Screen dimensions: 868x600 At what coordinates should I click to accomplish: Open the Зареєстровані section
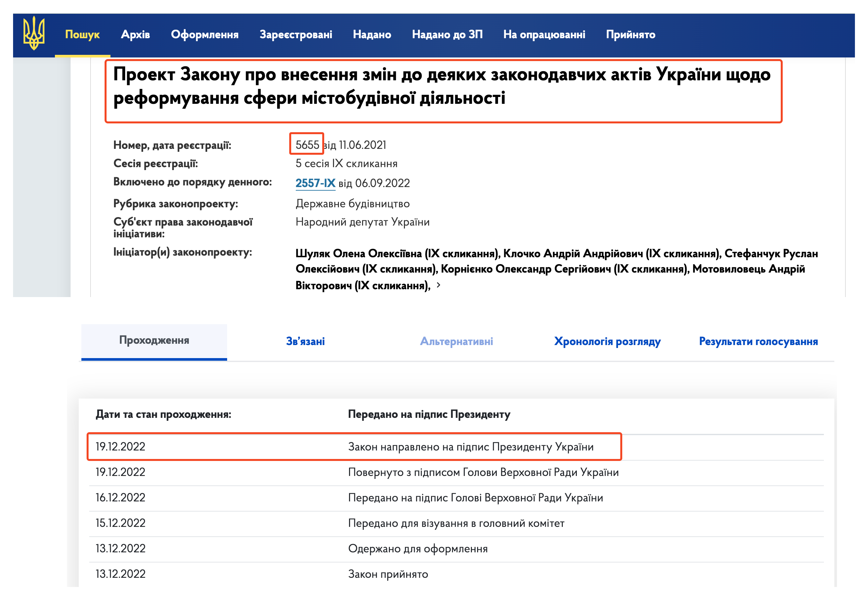click(296, 35)
